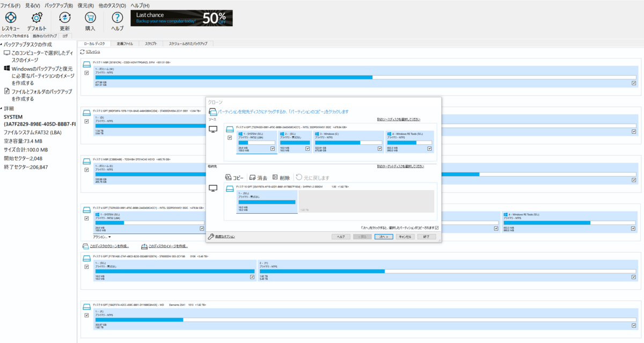
Task: Open the 他のタスク(O) menu
Action: [x=112, y=5]
